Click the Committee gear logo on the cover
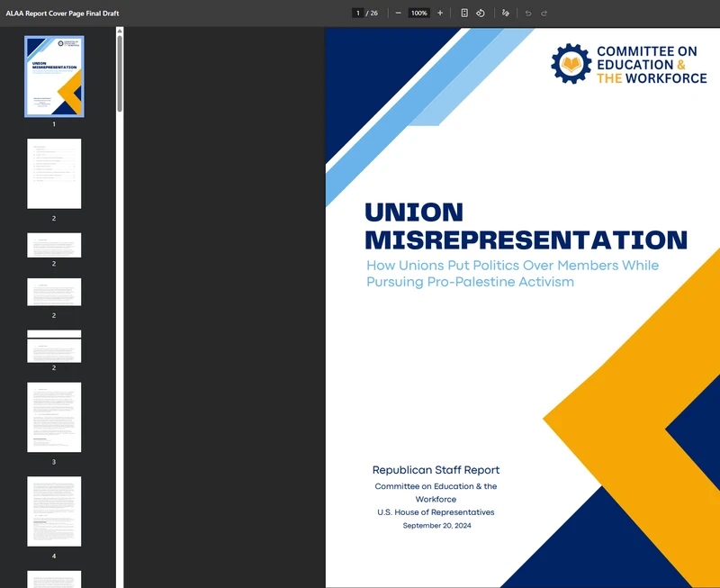The height and width of the screenshot is (588, 720). pos(571,64)
